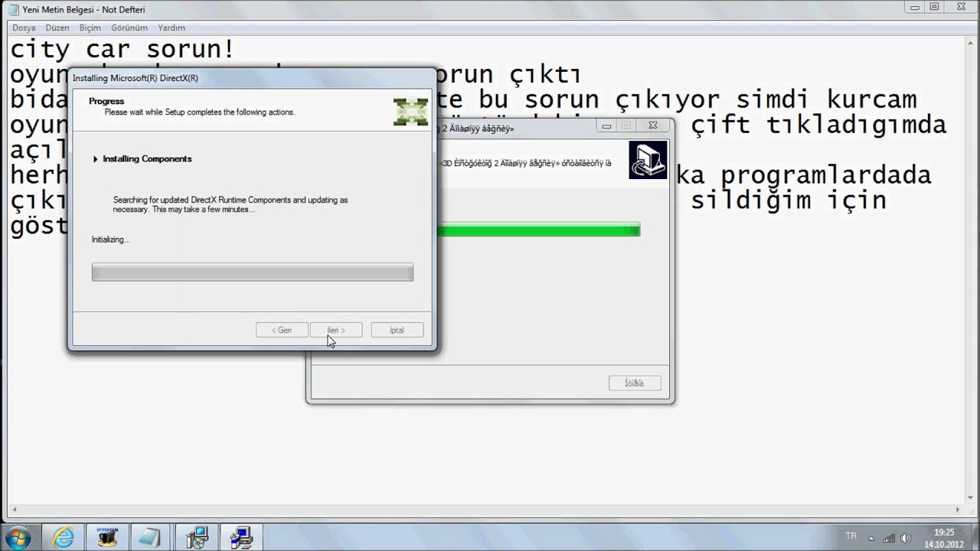Screen dimensions: 980x551
Task: Click the Geri button in DirectX setup
Action: 282,330
